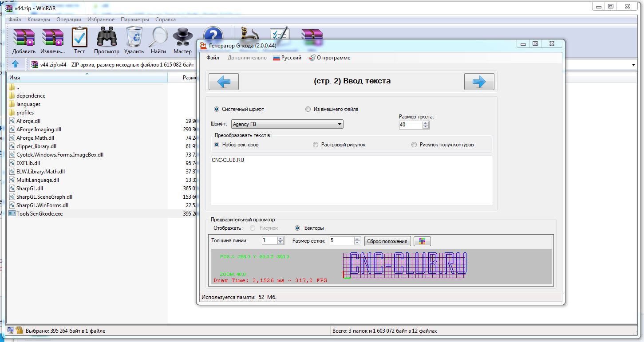
Task: Open the Шрифт font dropdown (Agency FB)
Action: (x=288, y=124)
